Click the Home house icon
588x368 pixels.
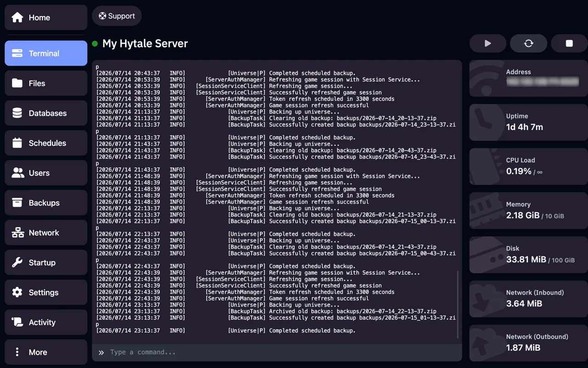(x=17, y=17)
